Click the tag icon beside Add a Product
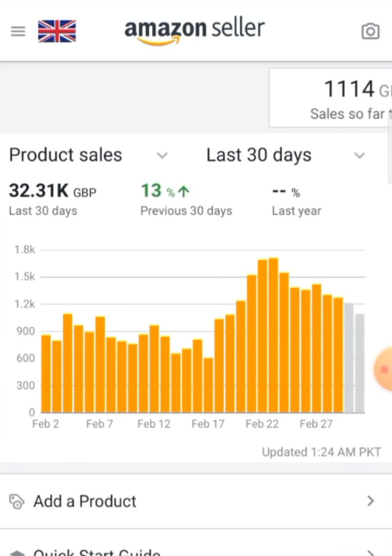 17,501
